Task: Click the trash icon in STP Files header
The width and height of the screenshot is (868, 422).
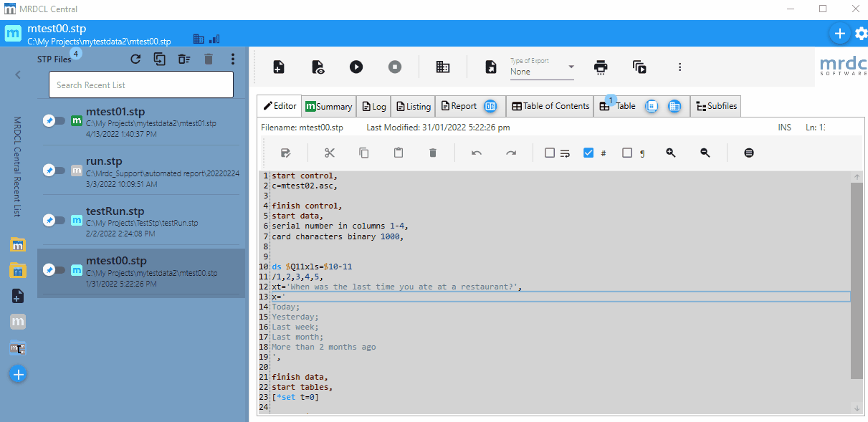Action: [x=209, y=59]
